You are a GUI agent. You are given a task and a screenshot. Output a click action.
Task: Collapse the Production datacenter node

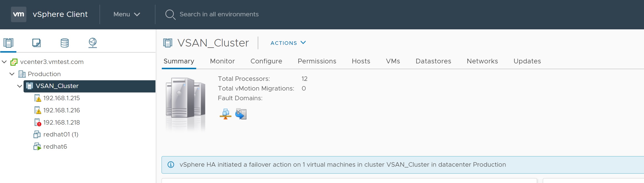12,74
